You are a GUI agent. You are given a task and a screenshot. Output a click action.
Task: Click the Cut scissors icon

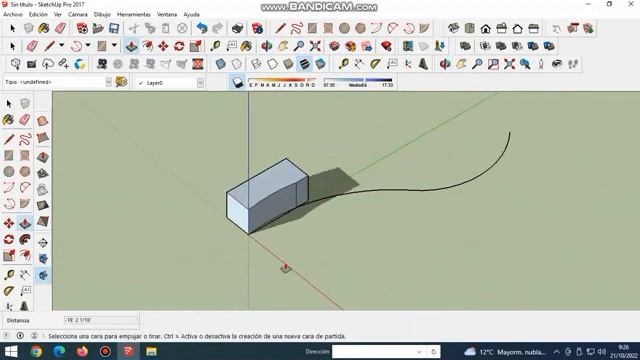click(134, 28)
